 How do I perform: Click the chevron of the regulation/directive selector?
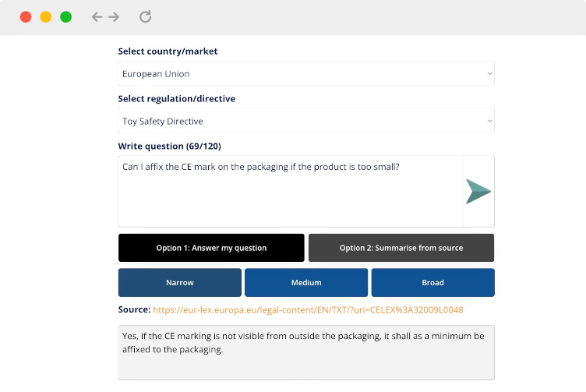click(x=489, y=121)
